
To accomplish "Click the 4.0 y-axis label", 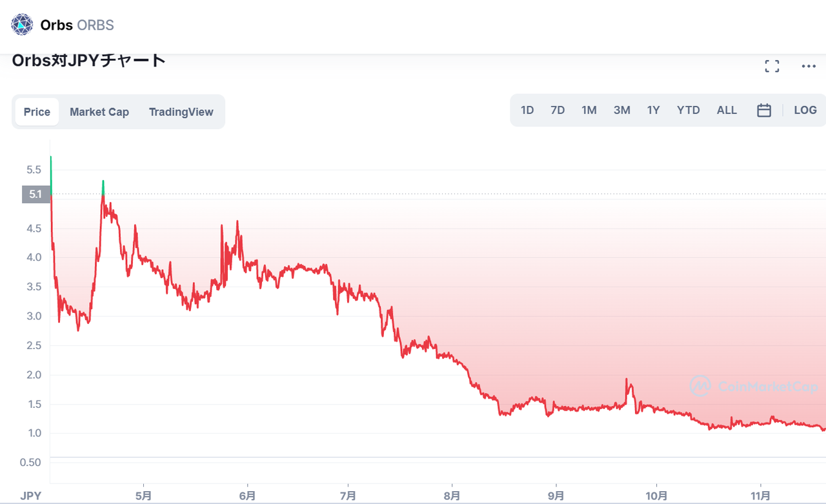I will [x=34, y=257].
